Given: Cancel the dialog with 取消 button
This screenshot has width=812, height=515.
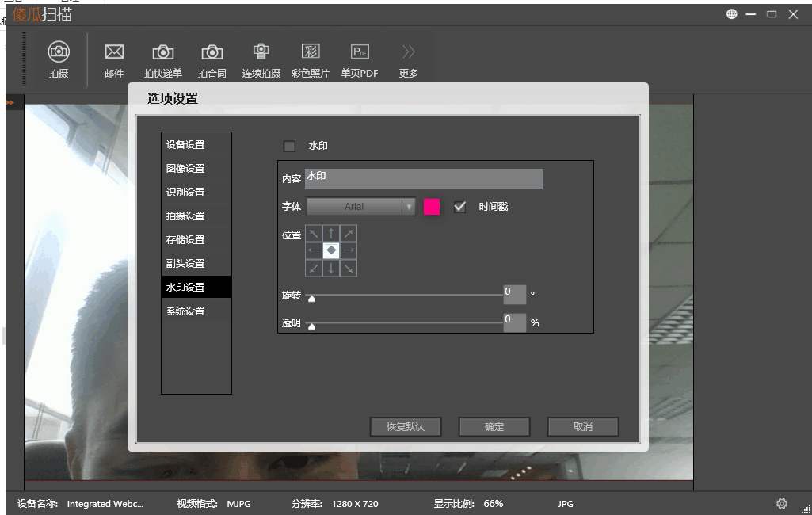Looking at the screenshot, I should (x=582, y=427).
